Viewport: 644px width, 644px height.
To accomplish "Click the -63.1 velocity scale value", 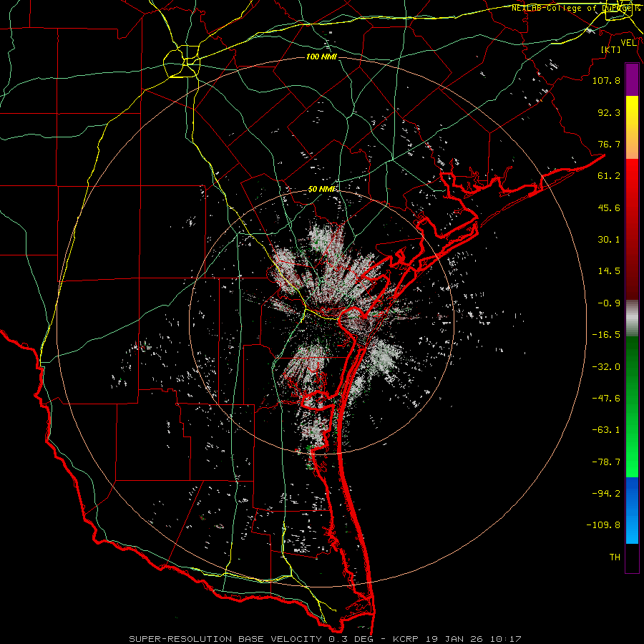I will [606, 430].
